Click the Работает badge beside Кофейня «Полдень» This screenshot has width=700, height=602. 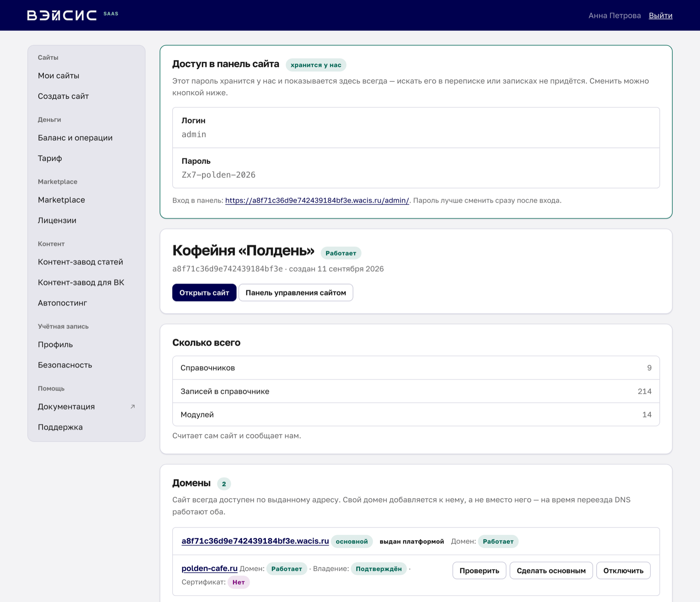341,253
